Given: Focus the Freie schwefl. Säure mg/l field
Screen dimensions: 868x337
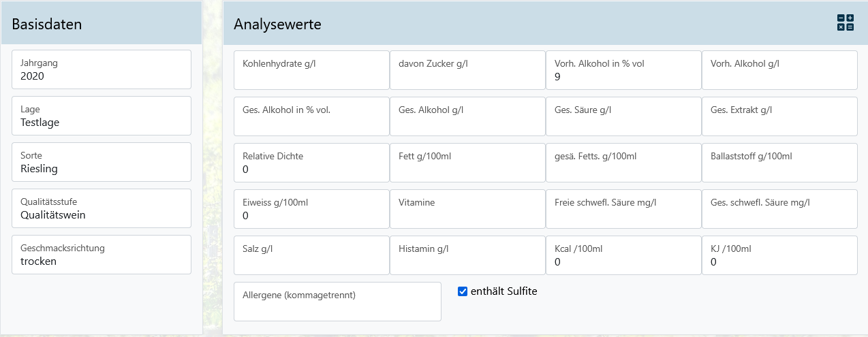Looking at the screenshot, I should pyautogui.click(x=623, y=209).
